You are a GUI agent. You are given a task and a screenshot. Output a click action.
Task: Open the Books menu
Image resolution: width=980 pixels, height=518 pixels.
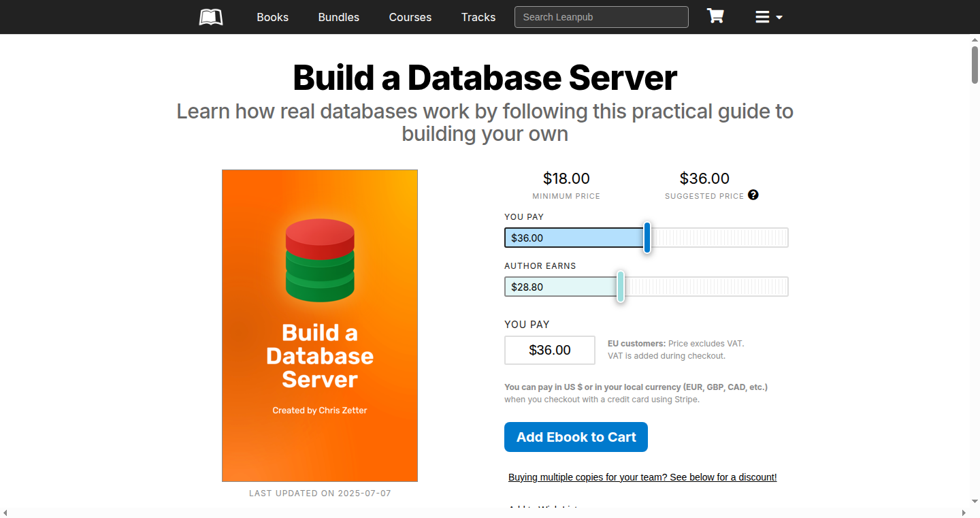(x=272, y=17)
